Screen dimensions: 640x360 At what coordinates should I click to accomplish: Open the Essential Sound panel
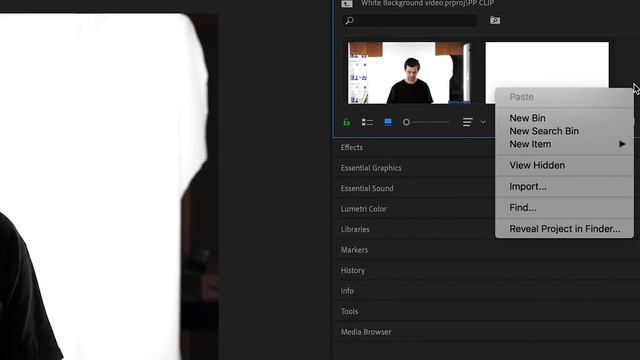pos(367,188)
